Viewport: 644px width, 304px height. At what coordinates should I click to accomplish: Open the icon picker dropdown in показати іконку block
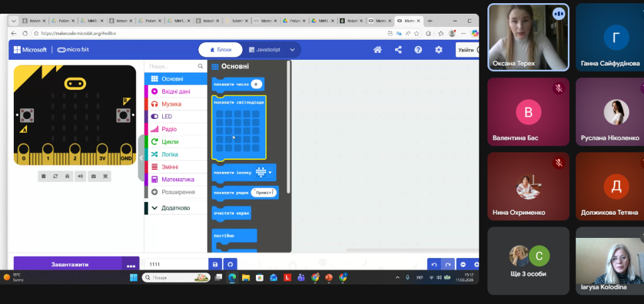[x=270, y=172]
